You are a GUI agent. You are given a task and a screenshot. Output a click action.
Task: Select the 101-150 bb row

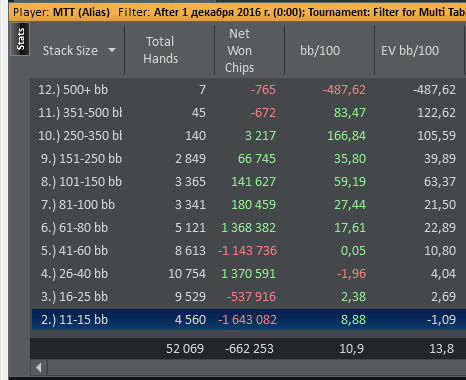pos(249,182)
